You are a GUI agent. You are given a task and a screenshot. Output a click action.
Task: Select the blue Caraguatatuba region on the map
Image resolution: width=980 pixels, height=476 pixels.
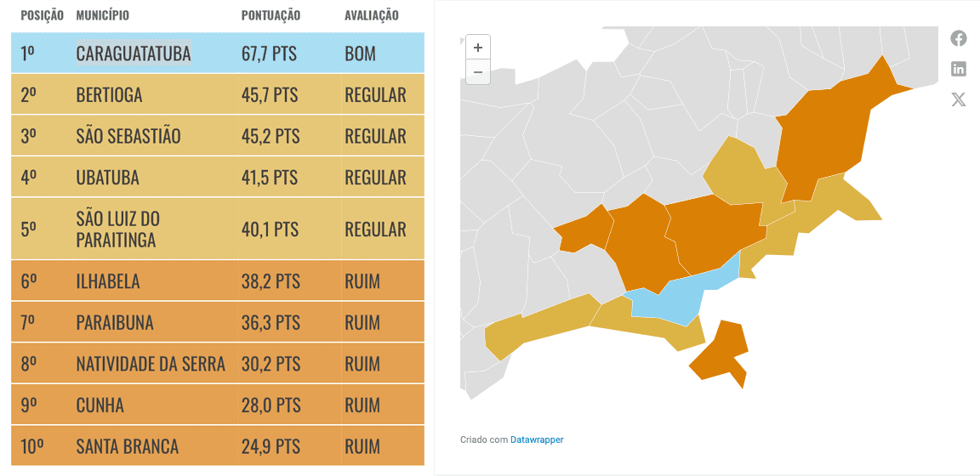tap(678, 298)
